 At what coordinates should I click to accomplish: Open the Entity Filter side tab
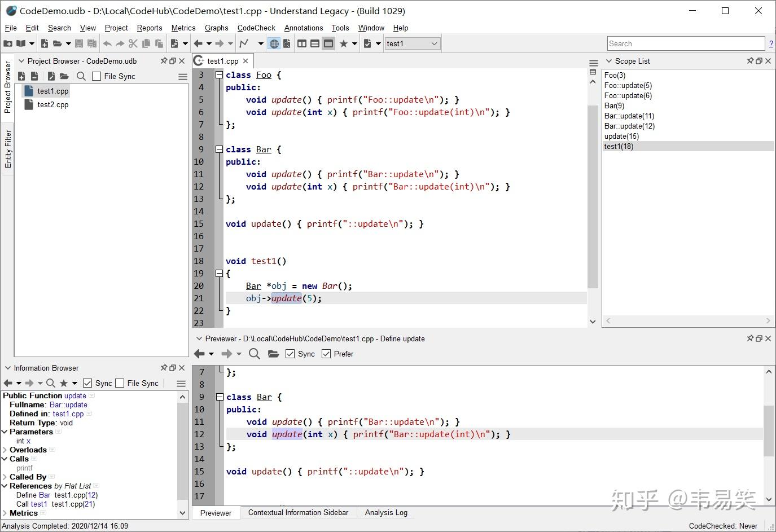click(8, 148)
